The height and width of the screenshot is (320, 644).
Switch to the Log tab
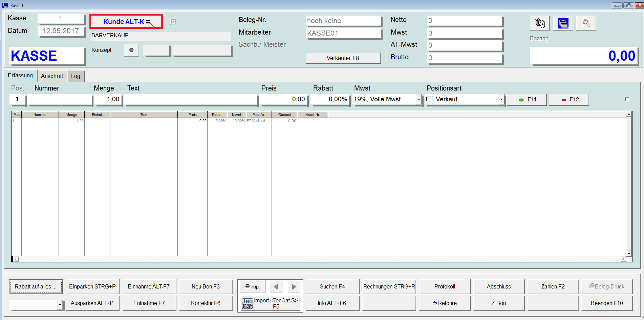76,76
